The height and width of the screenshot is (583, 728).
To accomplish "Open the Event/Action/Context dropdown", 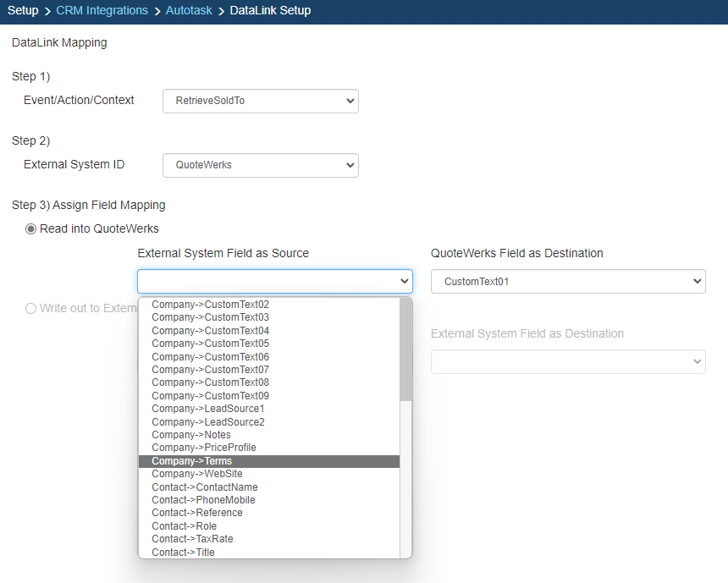I will point(260,101).
